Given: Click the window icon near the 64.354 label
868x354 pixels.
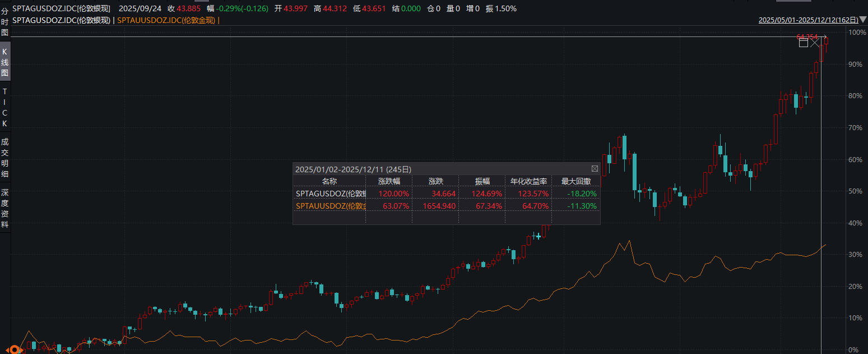Looking at the screenshot, I should [x=803, y=42].
